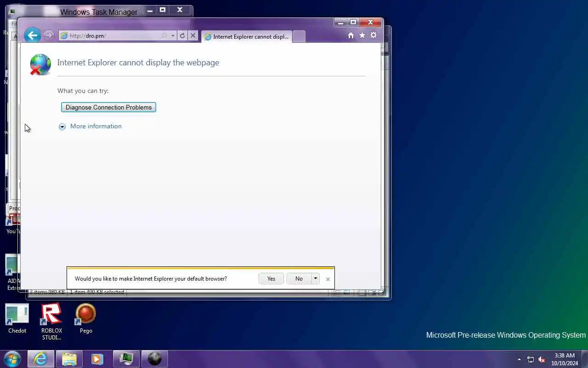The image size is (588, 368).
Task: Show hidden tray icons arrow
Action: pyautogui.click(x=519, y=359)
